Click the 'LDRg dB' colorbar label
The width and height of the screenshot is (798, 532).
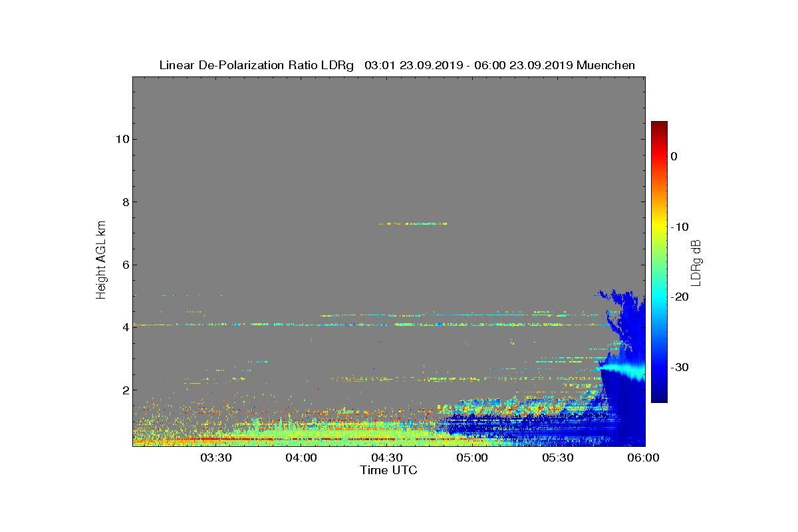point(696,262)
